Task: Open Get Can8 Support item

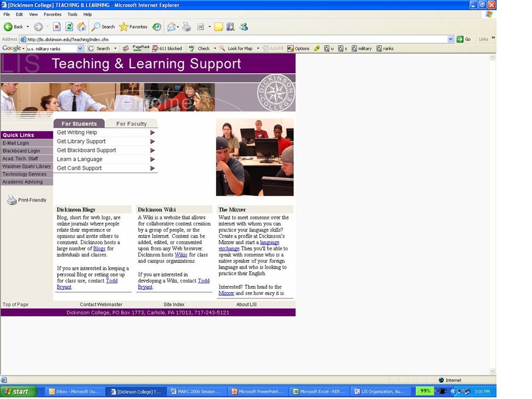Action: (105, 168)
